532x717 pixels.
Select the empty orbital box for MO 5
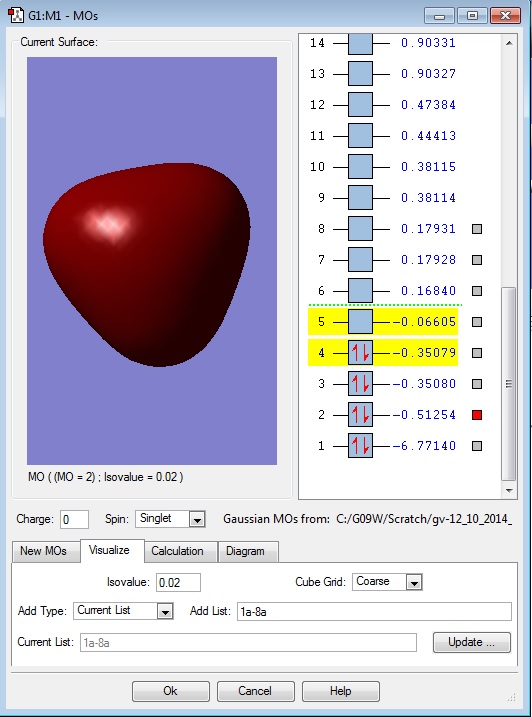pos(360,321)
